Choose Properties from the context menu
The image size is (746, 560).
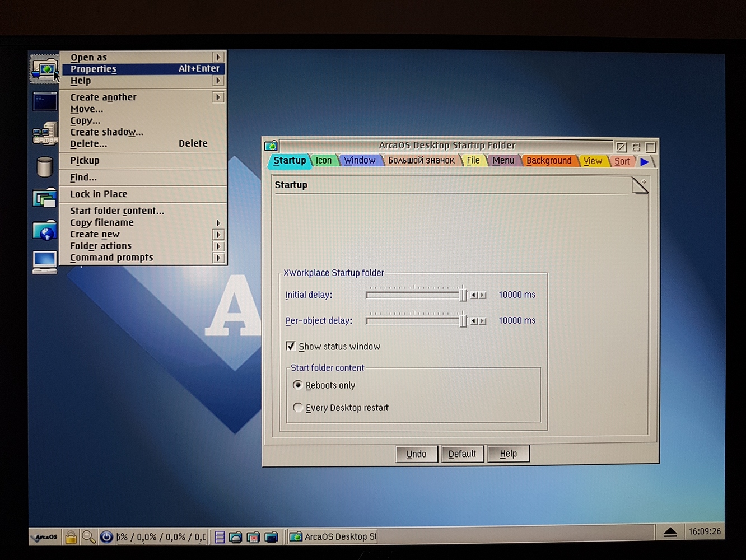tap(144, 69)
